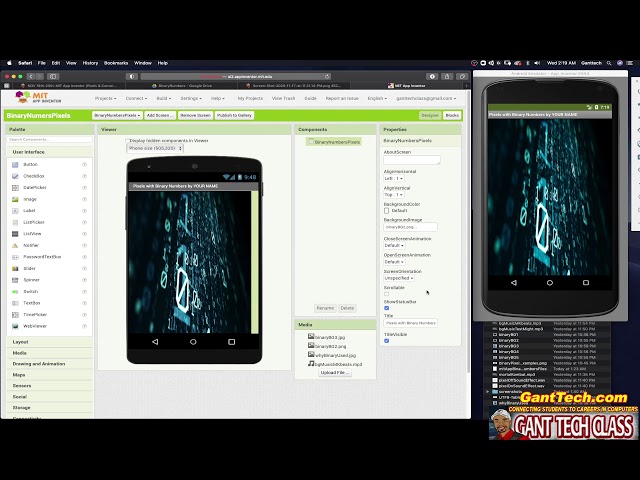640x480 pixels.
Task: Click BackgroundColor Default swatch
Action: pyautogui.click(x=387, y=211)
